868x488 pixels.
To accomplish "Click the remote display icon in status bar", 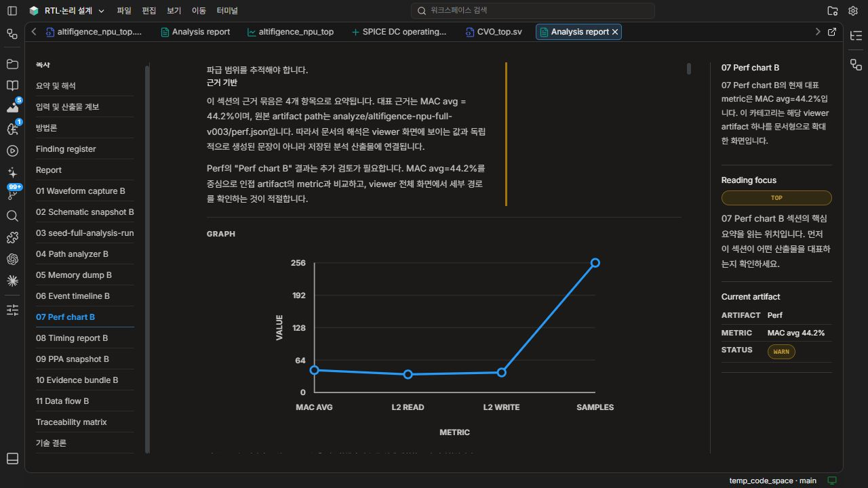I will click(x=832, y=481).
